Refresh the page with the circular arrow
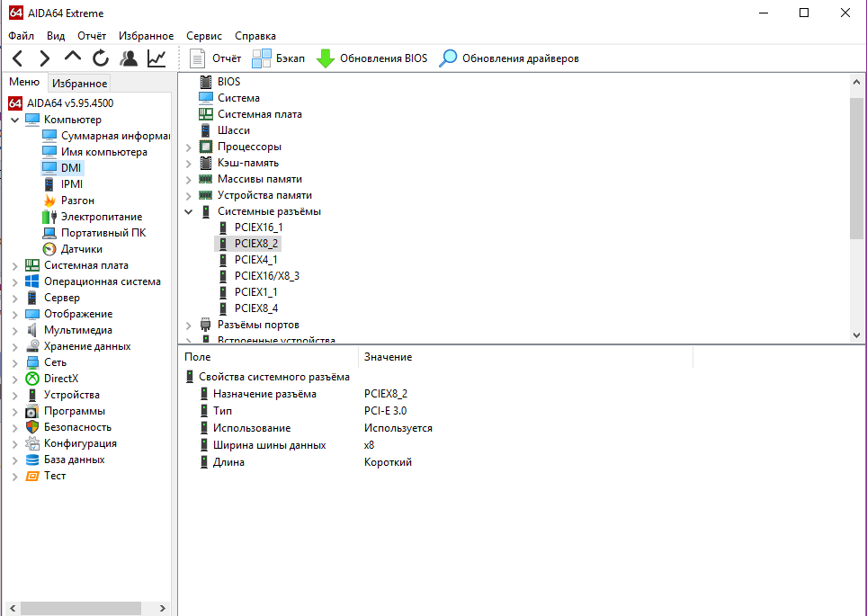The height and width of the screenshot is (616, 867). pyautogui.click(x=101, y=58)
